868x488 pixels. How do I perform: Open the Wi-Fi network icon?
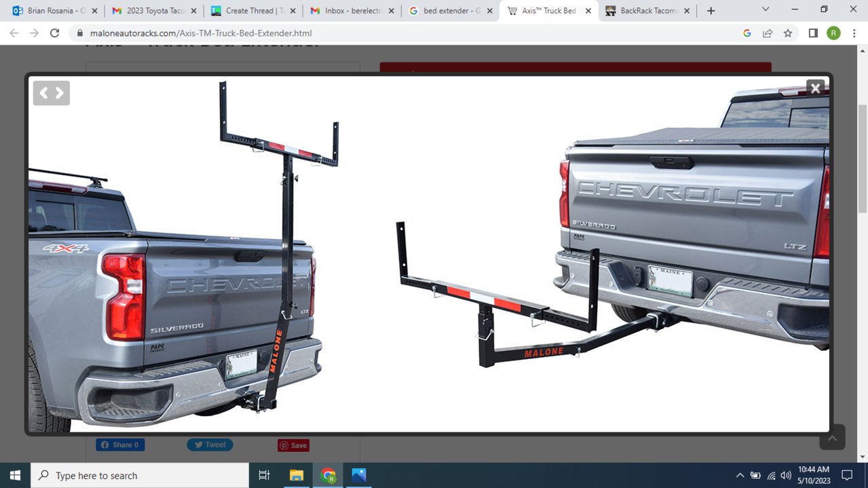tap(771, 476)
